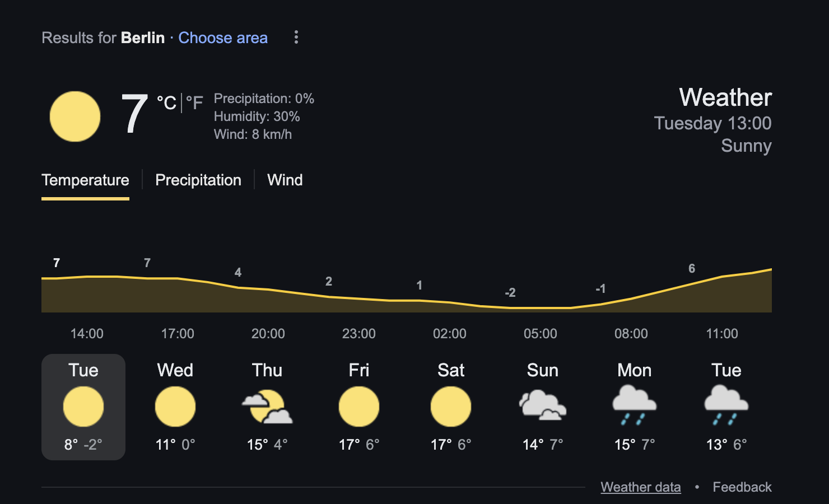
Task: Select Friday's sunny forecast icon
Action: pyautogui.click(x=359, y=407)
